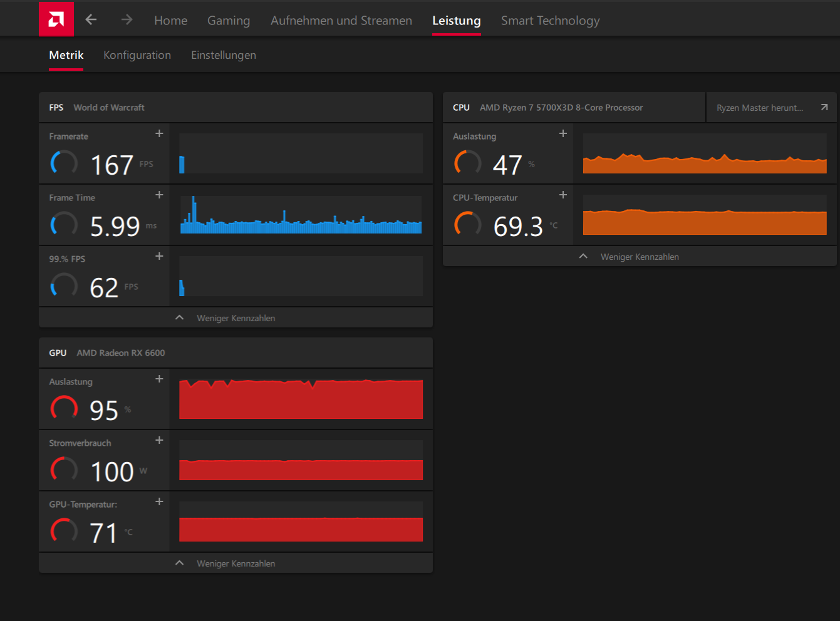The height and width of the screenshot is (621, 840).
Task: Click the GPU-Temperatur gauge circle
Action: tap(64, 531)
